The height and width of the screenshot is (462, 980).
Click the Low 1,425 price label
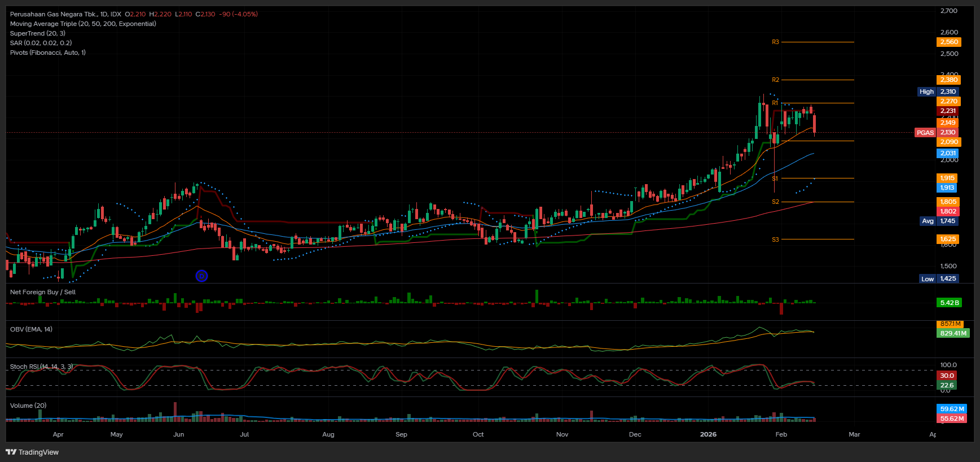[x=939, y=278]
